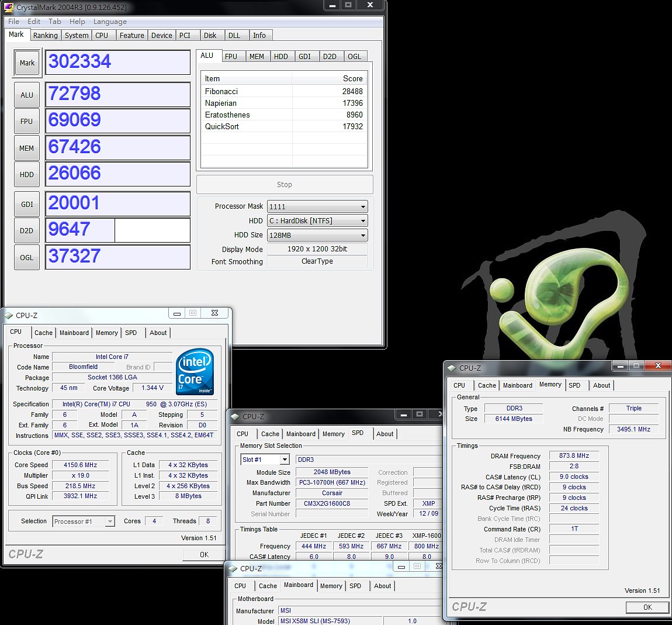Open Cache tab in CPU-Z CPU window
The image size is (672, 625).
click(43, 333)
